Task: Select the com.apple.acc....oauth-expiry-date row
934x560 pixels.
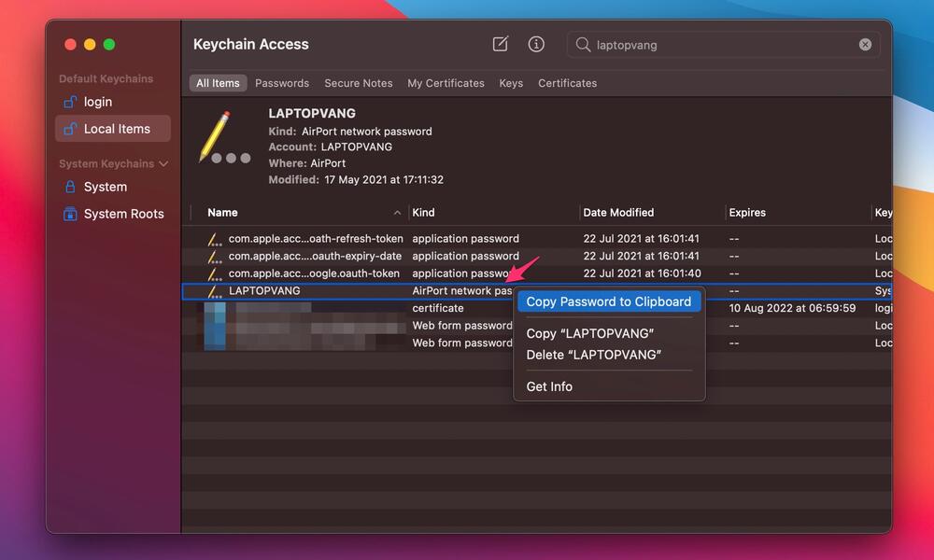Action: tap(537, 256)
